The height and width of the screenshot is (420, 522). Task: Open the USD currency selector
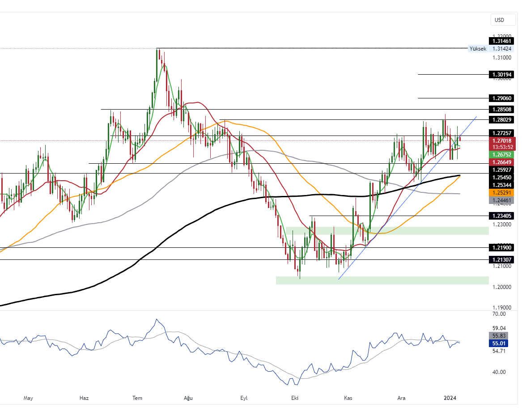click(500, 20)
